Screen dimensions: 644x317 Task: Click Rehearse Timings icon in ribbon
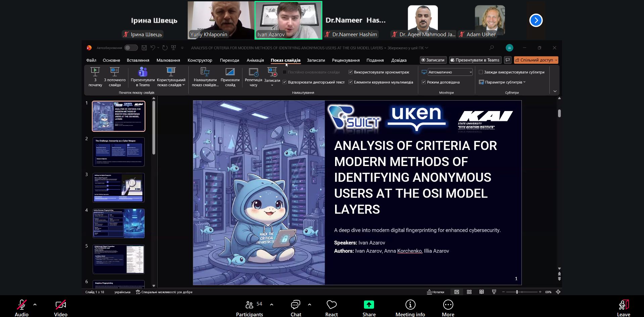pos(253,72)
